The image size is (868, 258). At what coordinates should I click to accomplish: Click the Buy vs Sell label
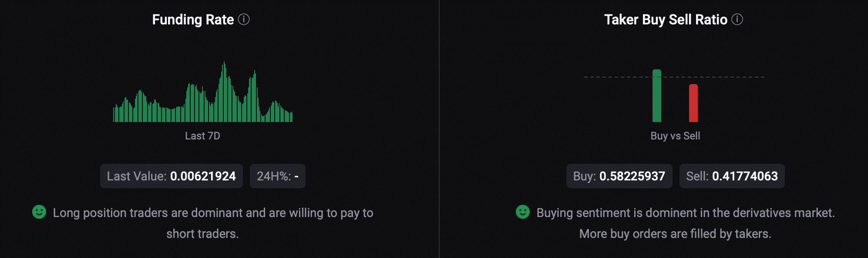(675, 136)
